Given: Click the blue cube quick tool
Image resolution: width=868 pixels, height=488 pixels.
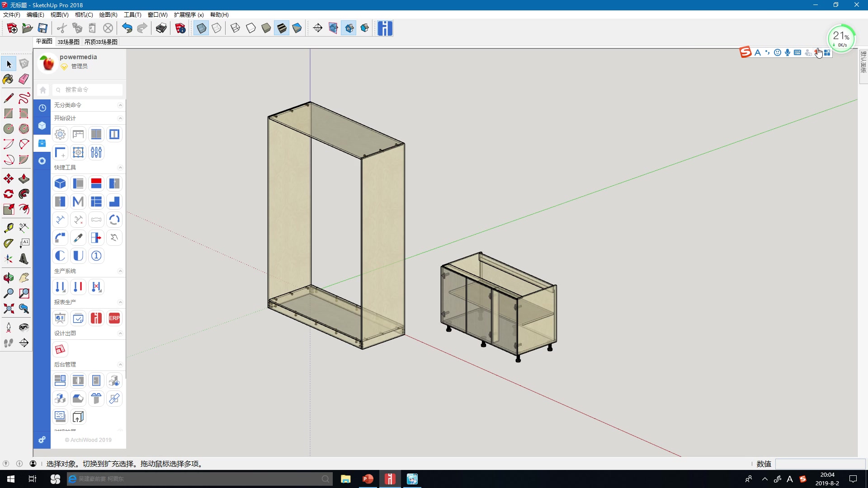Looking at the screenshot, I should pos(60,183).
